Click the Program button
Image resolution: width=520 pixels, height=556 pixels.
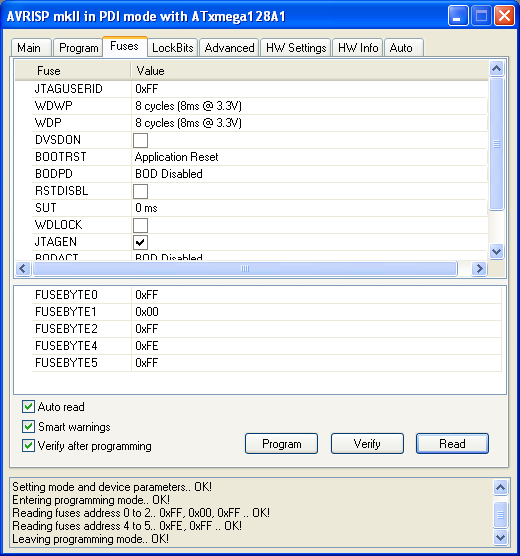pyautogui.click(x=282, y=444)
